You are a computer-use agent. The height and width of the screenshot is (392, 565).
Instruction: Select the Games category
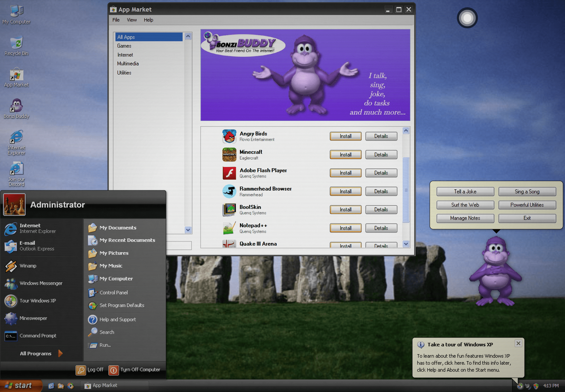(124, 46)
